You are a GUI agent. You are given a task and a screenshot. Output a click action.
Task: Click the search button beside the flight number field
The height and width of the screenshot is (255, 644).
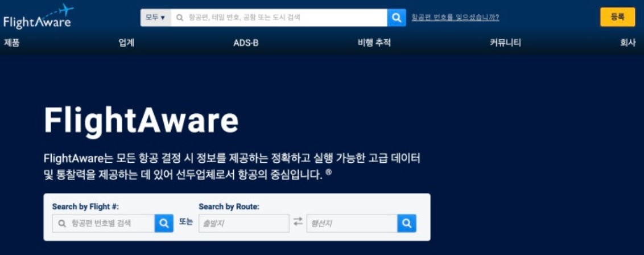[164, 223]
